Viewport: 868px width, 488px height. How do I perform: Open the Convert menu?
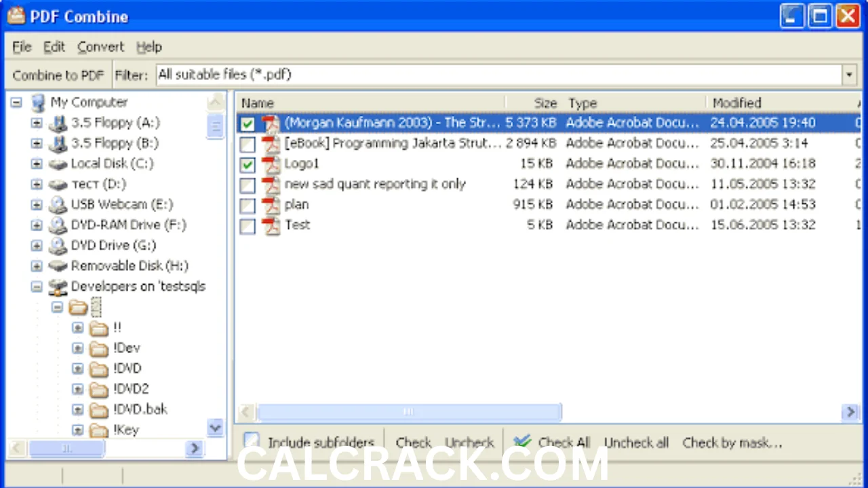pos(101,47)
